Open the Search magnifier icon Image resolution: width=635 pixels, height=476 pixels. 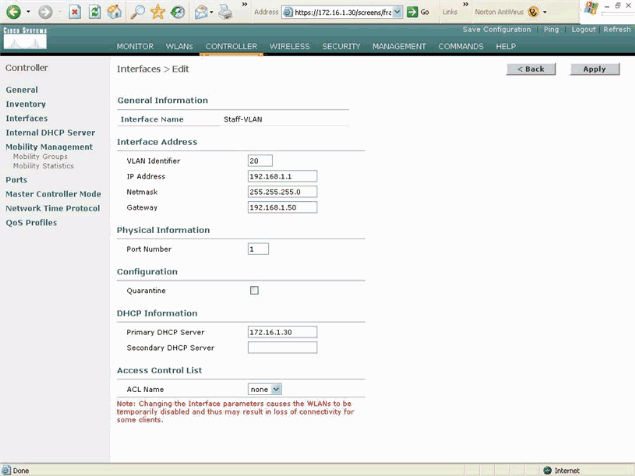click(137, 12)
